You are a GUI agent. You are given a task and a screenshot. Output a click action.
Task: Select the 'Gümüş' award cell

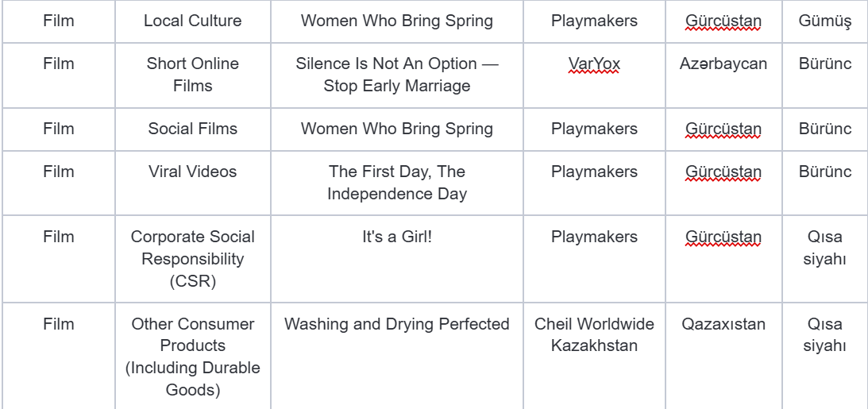tap(825, 21)
